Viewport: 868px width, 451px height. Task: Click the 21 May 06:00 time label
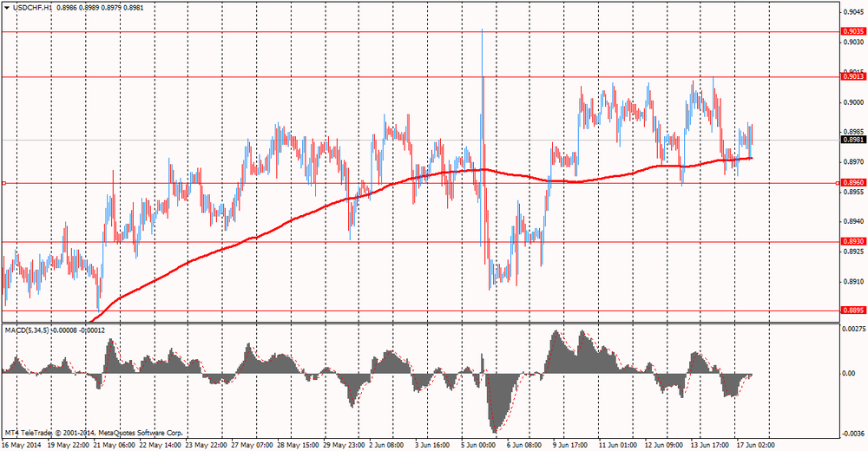point(113,445)
